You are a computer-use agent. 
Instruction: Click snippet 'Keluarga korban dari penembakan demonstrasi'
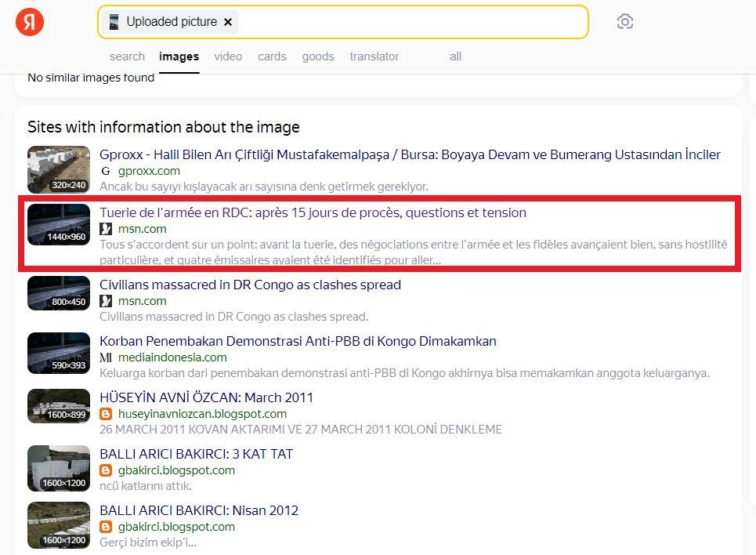(404, 373)
